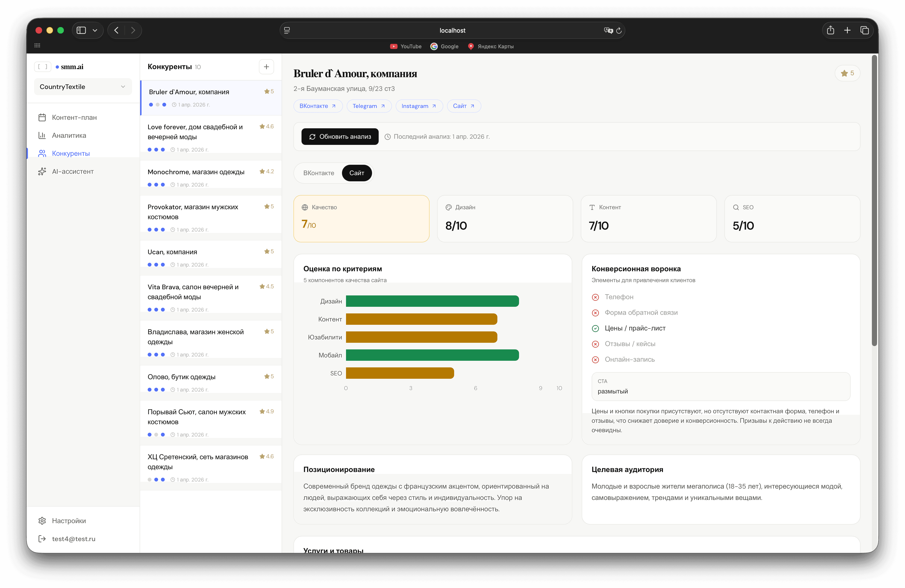Select Provokator, магазин мужских костюмов

[211, 218]
